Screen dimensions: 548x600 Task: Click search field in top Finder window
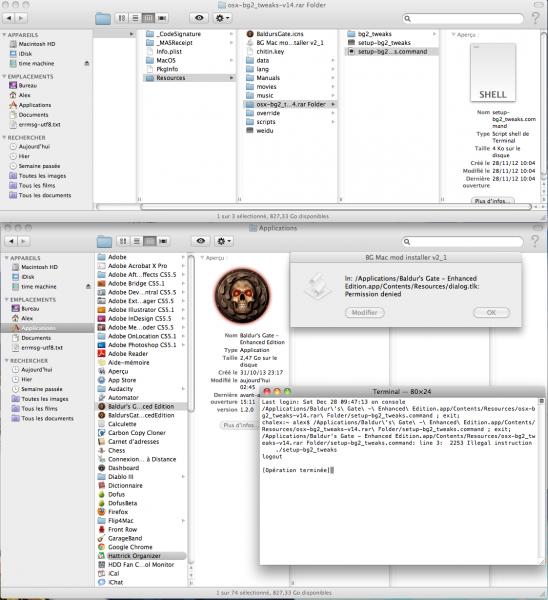(x=463, y=18)
